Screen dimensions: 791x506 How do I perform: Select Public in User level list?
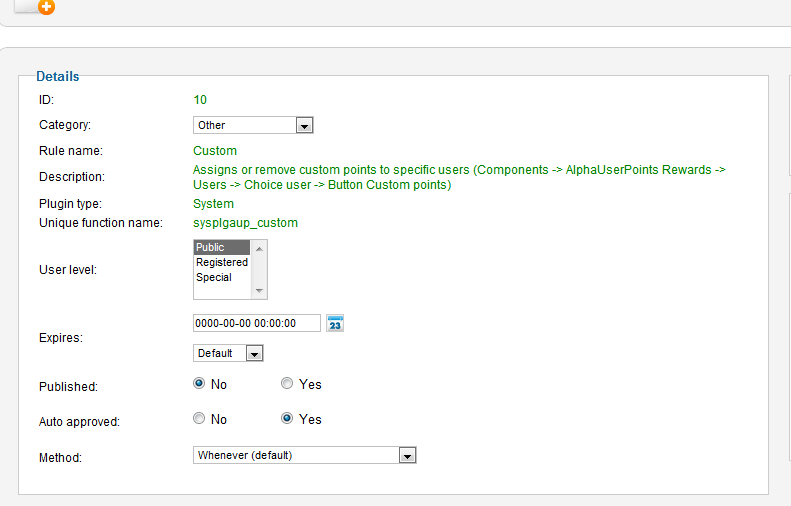tap(211, 247)
